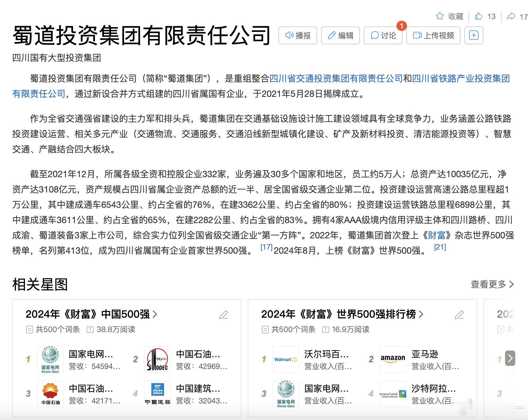Click the 蜀道投资集团有限责任公司 page title
The width and height of the screenshot is (528, 420).
[x=142, y=35]
